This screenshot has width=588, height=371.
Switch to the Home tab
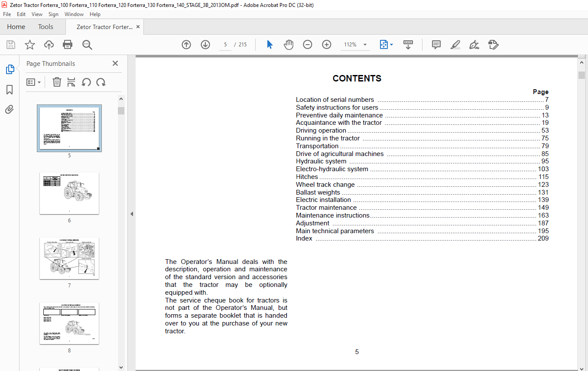pos(16,27)
